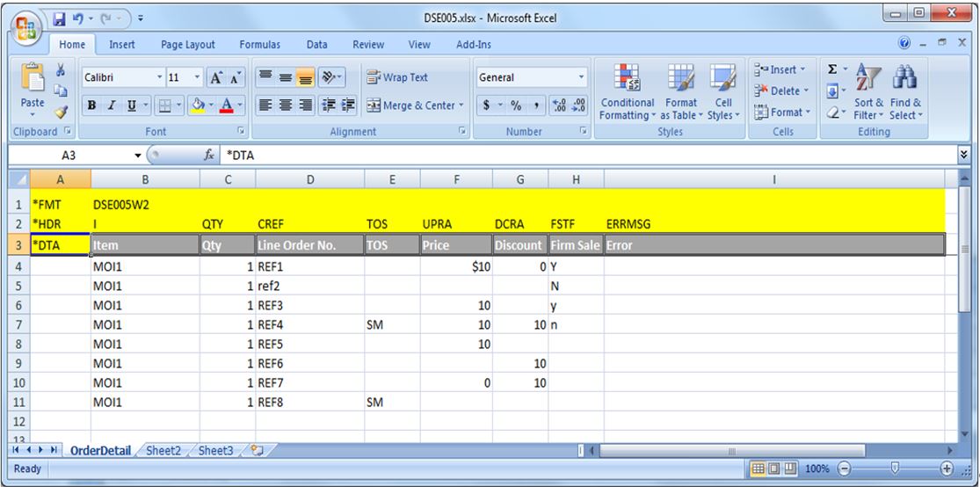
Task: Click the Format Cells button
Action: coord(779,113)
